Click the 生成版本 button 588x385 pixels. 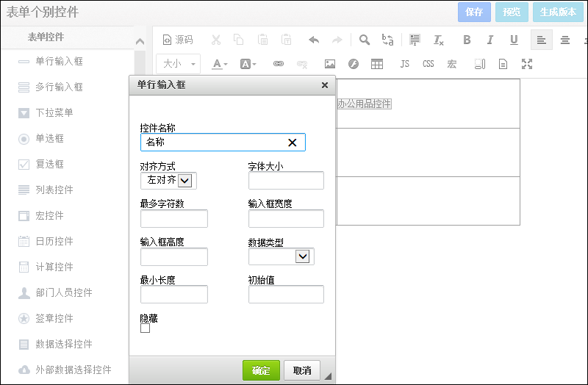point(558,12)
